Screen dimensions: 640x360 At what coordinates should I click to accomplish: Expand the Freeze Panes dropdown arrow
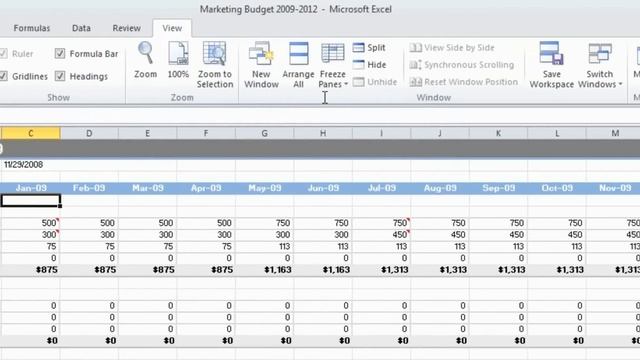pos(346,84)
